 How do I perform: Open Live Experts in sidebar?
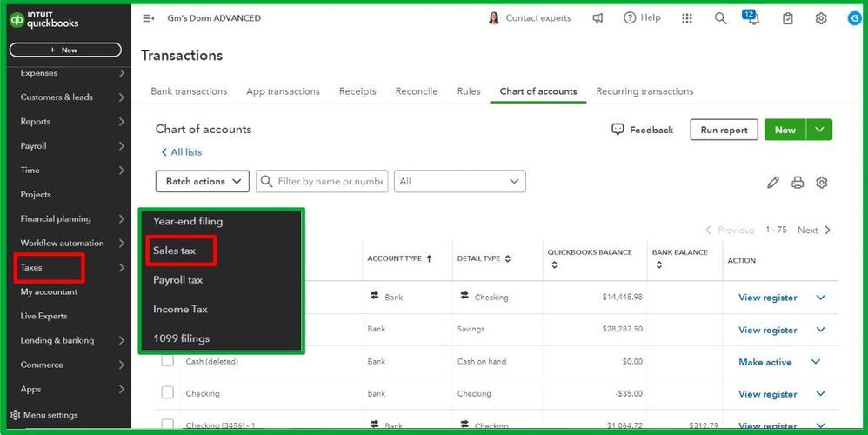pyautogui.click(x=43, y=316)
